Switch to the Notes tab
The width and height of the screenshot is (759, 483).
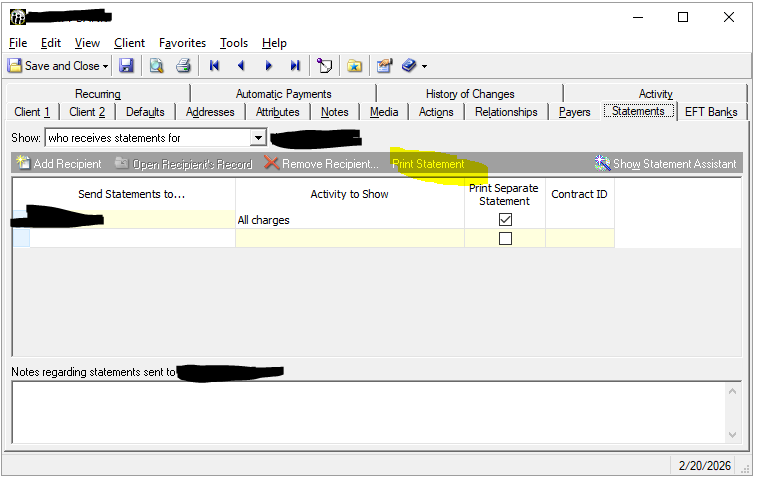(x=334, y=112)
